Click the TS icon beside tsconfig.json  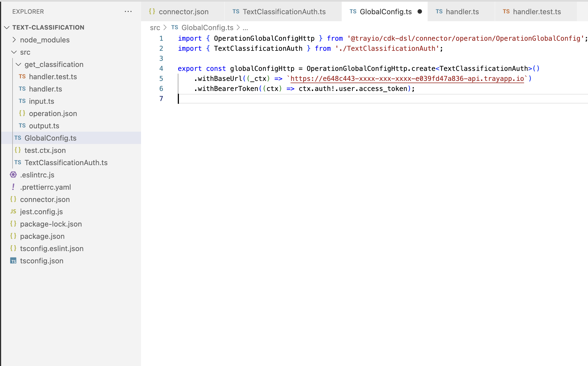(13, 261)
